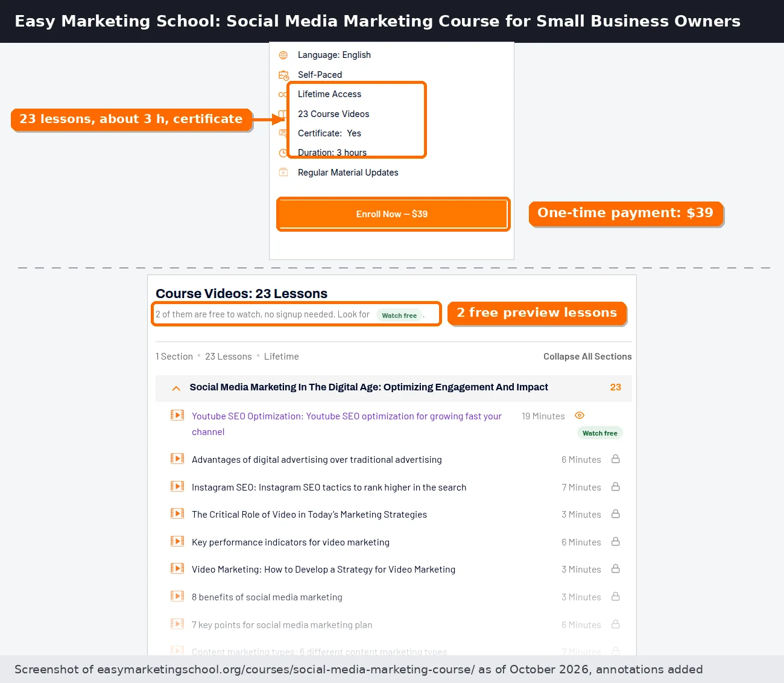
Task: Click lock icon for Critical Role of Video lesson
Action: (616, 514)
